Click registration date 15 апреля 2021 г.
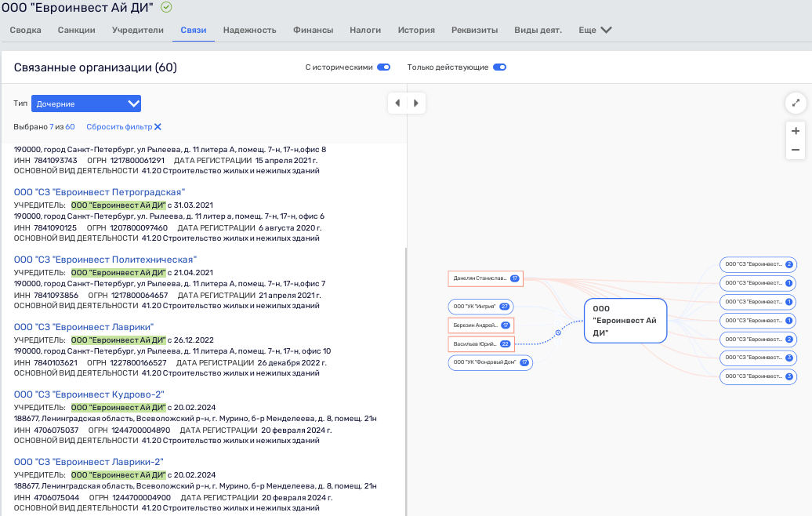This screenshot has width=812, height=516. point(286,161)
